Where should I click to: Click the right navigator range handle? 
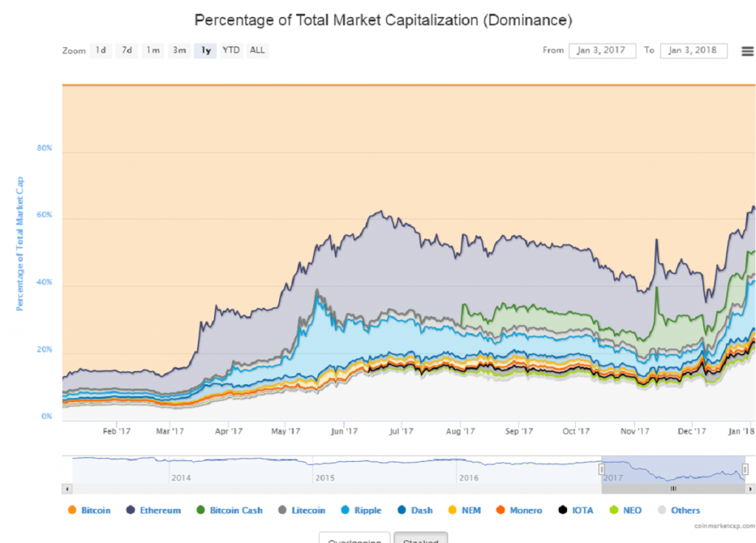pyautogui.click(x=745, y=469)
